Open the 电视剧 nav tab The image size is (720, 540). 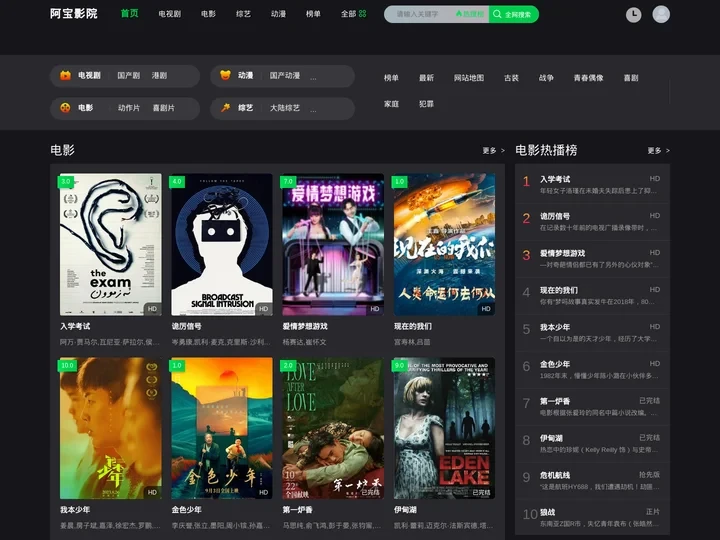click(x=169, y=14)
